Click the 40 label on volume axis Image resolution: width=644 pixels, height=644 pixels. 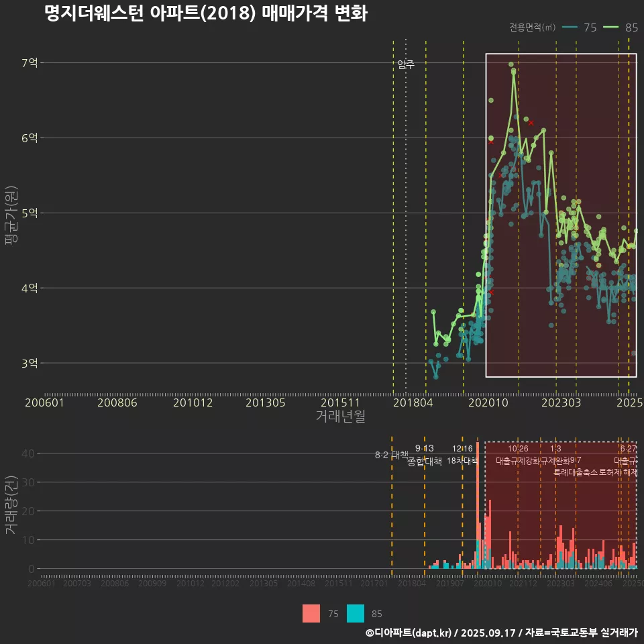pyautogui.click(x=28, y=453)
